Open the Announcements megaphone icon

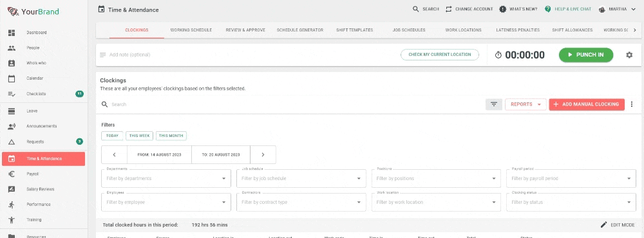click(12, 126)
